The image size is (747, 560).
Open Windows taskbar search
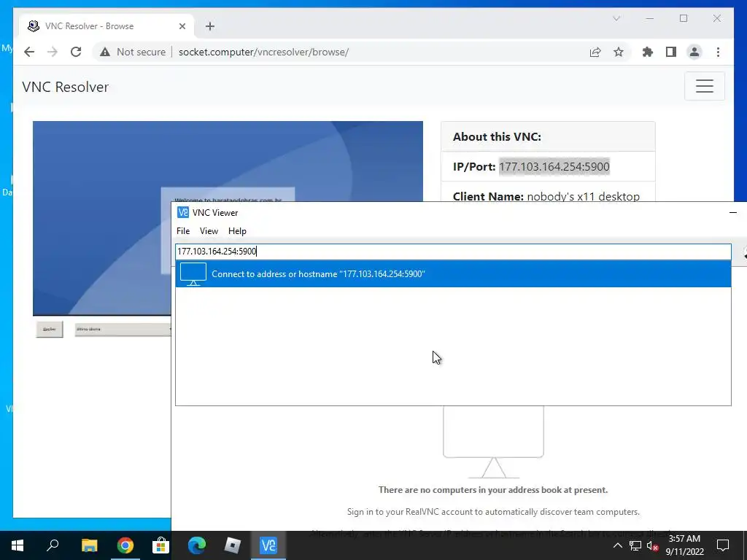pos(53,545)
